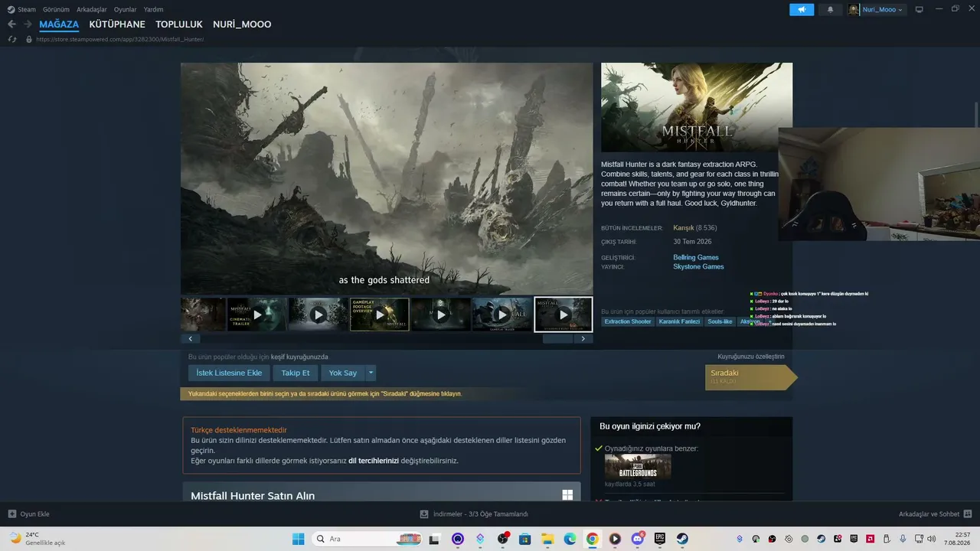The height and width of the screenshot is (551, 980).
Task: Select the Souls-like tag
Action: [x=720, y=321]
